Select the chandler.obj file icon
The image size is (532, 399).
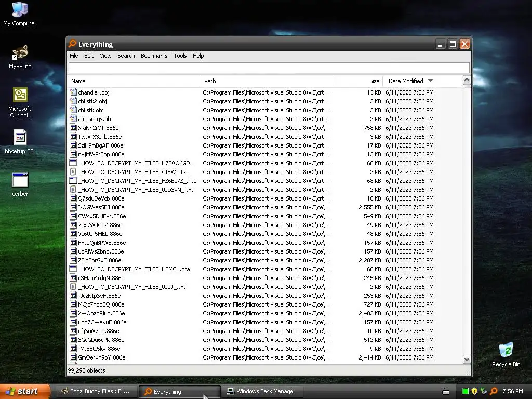[x=73, y=92]
